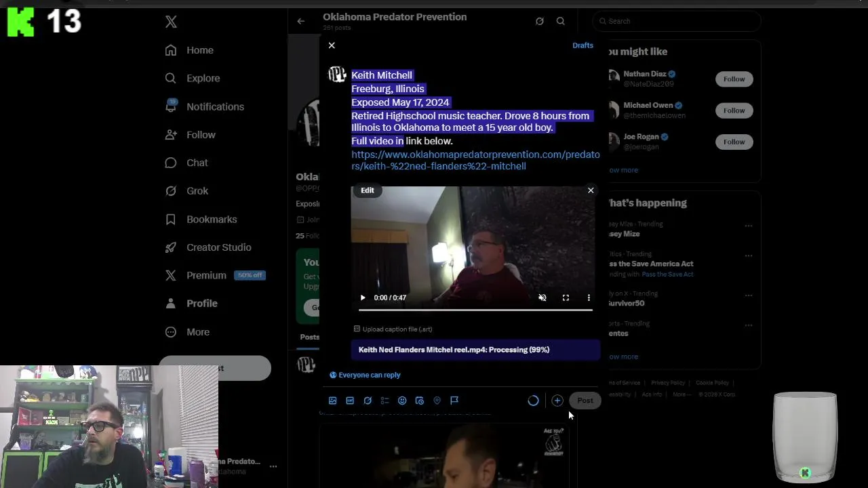Screen dimensions: 868x488
Task: Click the Post button
Action: pos(585,401)
